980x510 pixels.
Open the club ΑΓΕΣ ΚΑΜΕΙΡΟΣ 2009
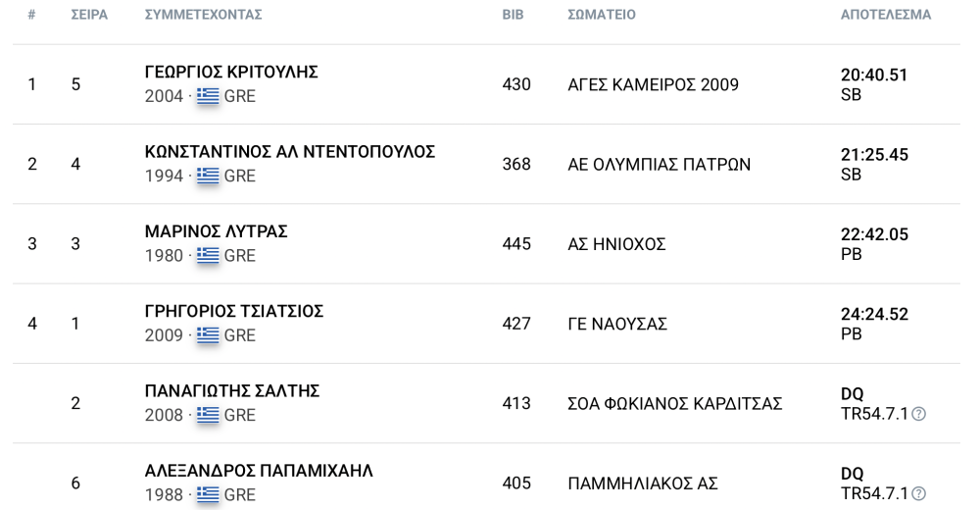[x=653, y=84]
